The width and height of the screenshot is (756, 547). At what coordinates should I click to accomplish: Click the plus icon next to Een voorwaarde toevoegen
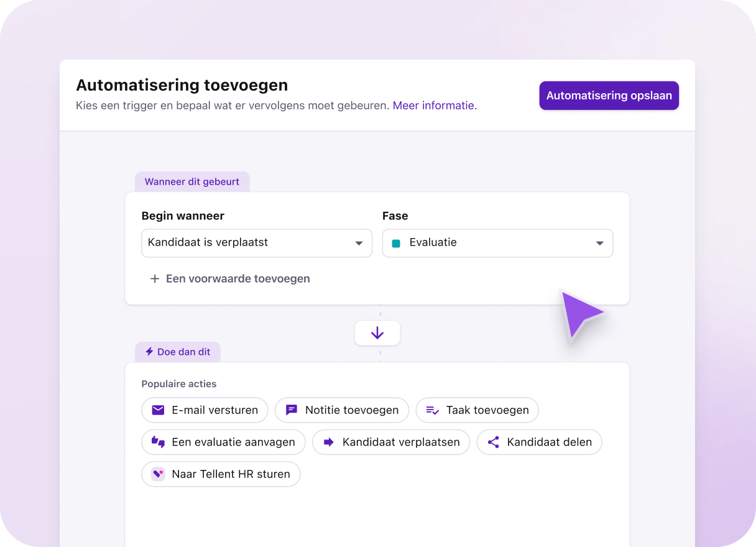[x=154, y=278]
